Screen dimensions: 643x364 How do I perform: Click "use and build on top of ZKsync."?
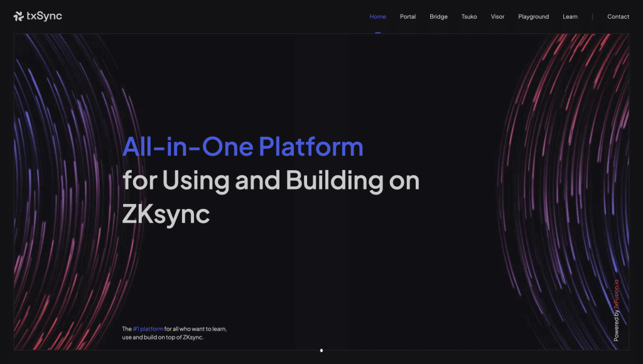163,338
